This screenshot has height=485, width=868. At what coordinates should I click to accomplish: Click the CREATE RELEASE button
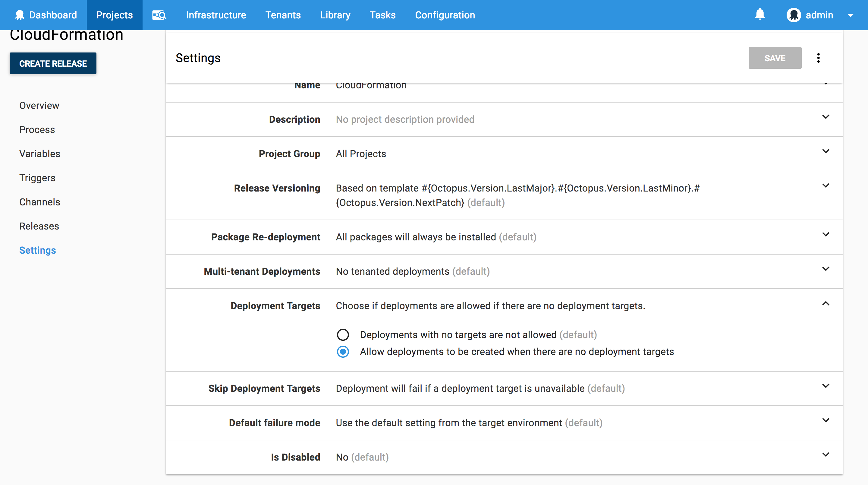(53, 63)
